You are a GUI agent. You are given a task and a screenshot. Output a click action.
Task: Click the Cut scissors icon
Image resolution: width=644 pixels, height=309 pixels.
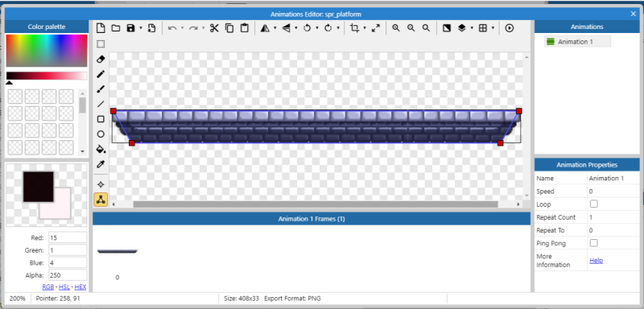pyautogui.click(x=214, y=28)
